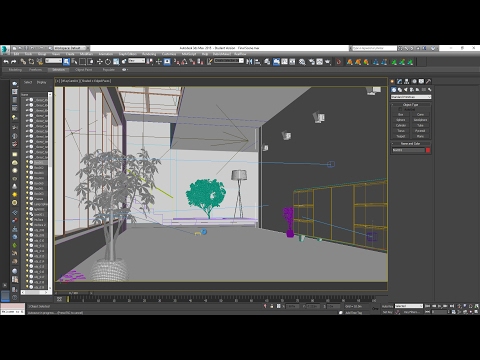
Task: Click the Mirror tool icon
Action: pos(249,62)
